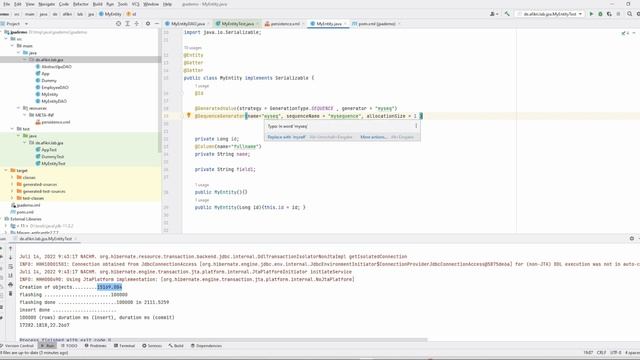Switch to pom.xml (jpademo) editor tab
640x360 pixels.
376,24
